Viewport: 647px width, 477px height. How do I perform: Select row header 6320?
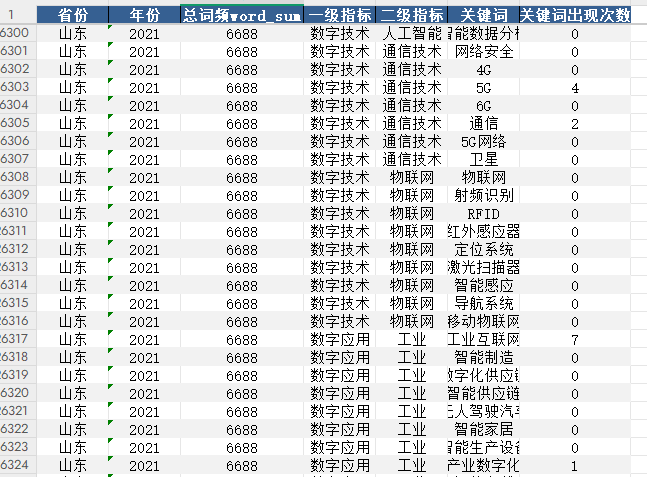point(18,393)
